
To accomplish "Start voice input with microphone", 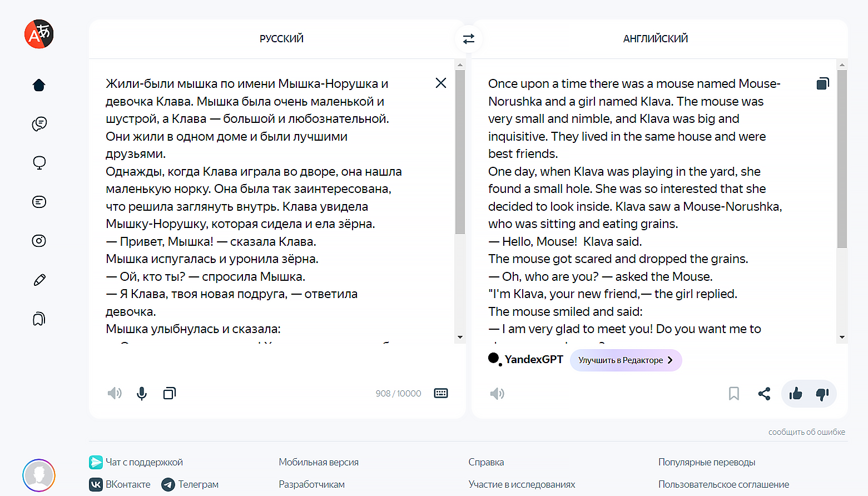I will [142, 394].
